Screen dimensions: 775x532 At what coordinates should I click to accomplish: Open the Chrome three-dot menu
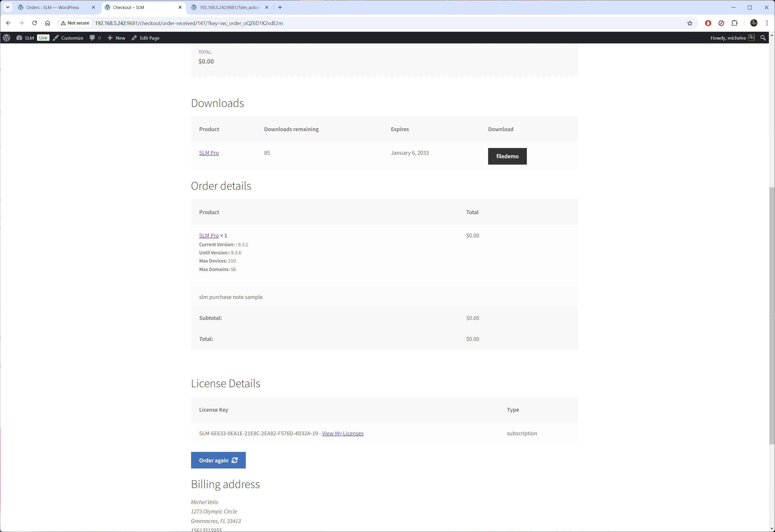[x=767, y=23]
